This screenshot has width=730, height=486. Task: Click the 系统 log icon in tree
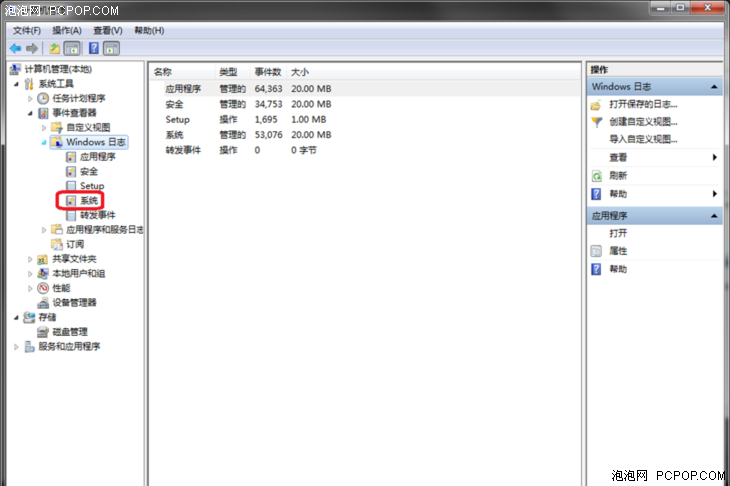(71, 201)
